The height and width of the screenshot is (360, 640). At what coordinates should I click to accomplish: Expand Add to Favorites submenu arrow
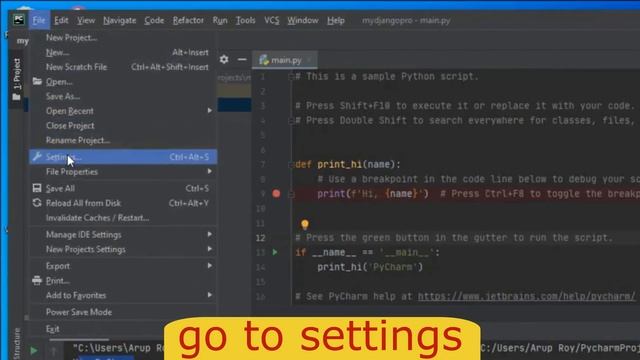pyautogui.click(x=209, y=295)
